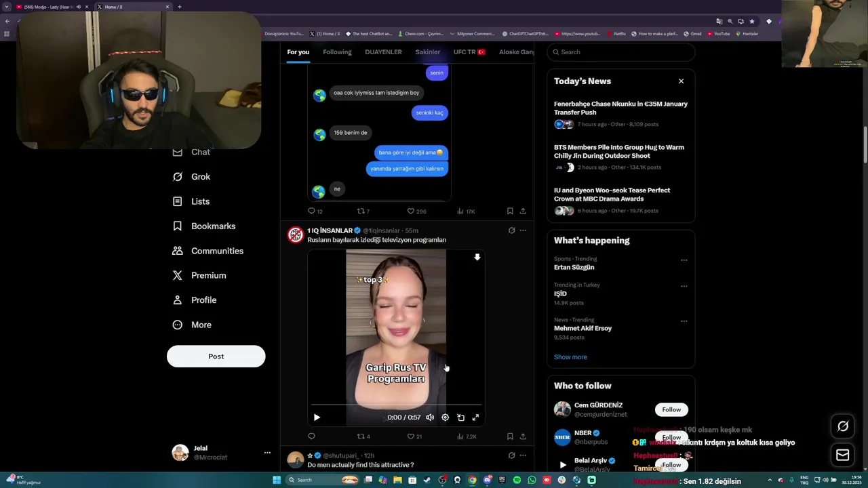868x488 pixels.
Task: Share the chat screenshot post
Action: point(523,211)
